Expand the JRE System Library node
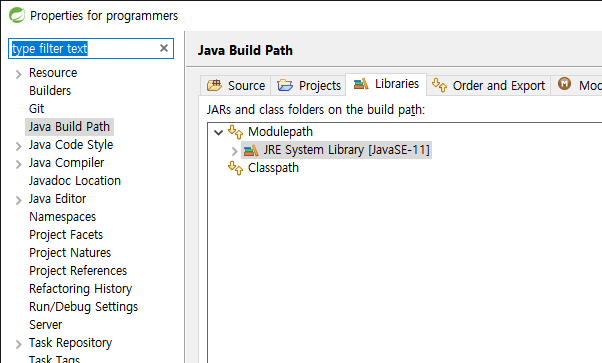Screen dimensions: 602x363 (x=235, y=151)
